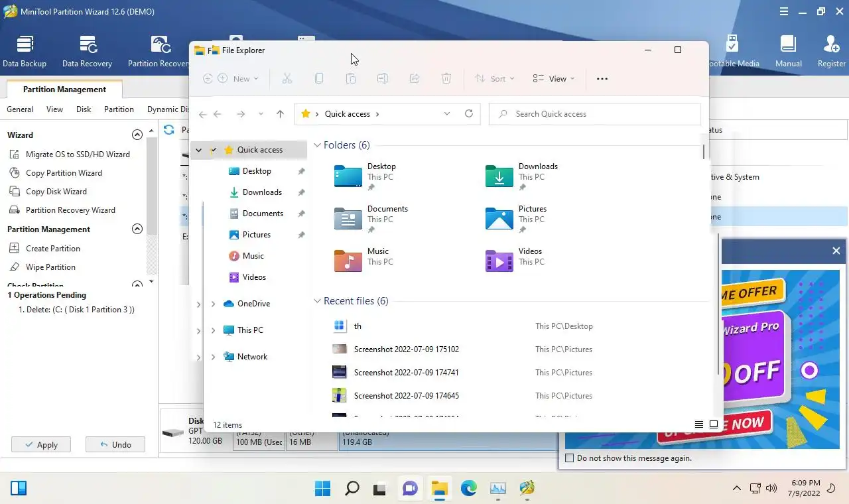The width and height of the screenshot is (849, 504).
Task: Click the Search Quick access field
Action: [x=594, y=114]
